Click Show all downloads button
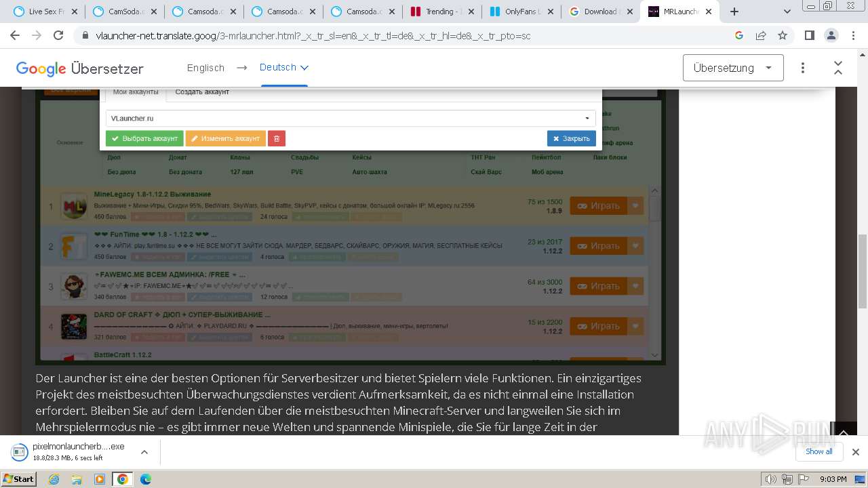 [x=819, y=451]
